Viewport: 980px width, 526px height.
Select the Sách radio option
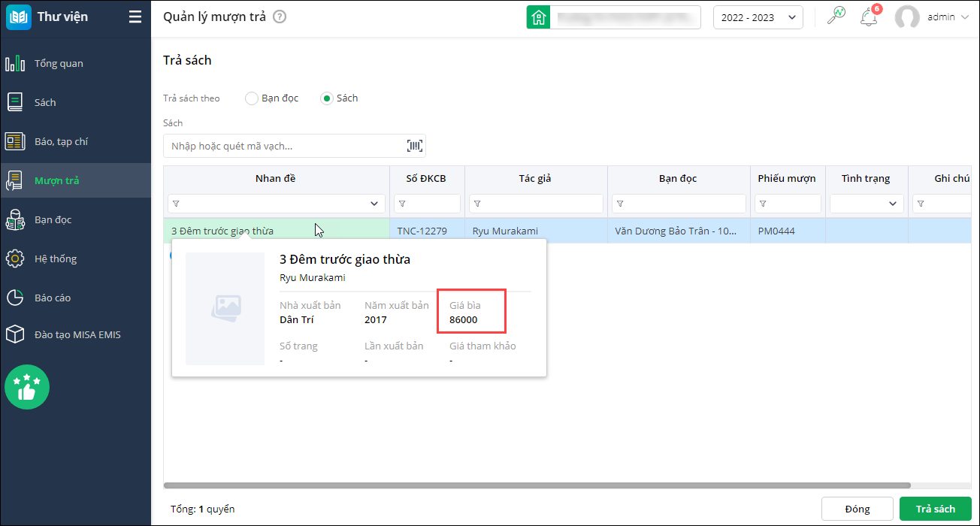coord(326,98)
